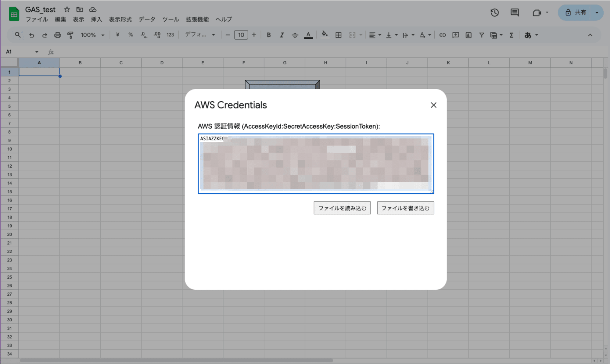Open the ツール menu

click(x=170, y=19)
